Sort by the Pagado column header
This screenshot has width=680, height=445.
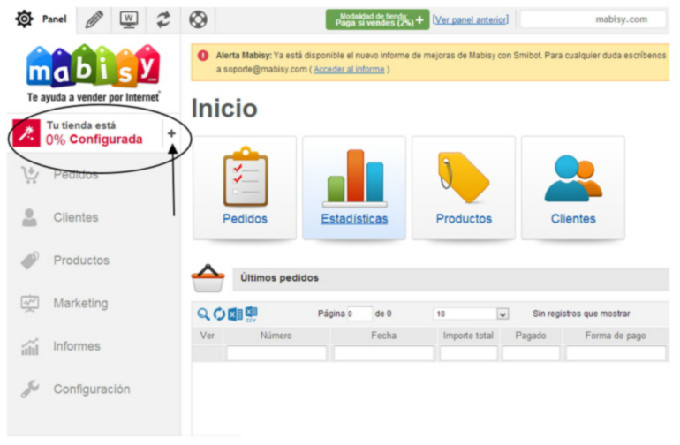tap(531, 335)
